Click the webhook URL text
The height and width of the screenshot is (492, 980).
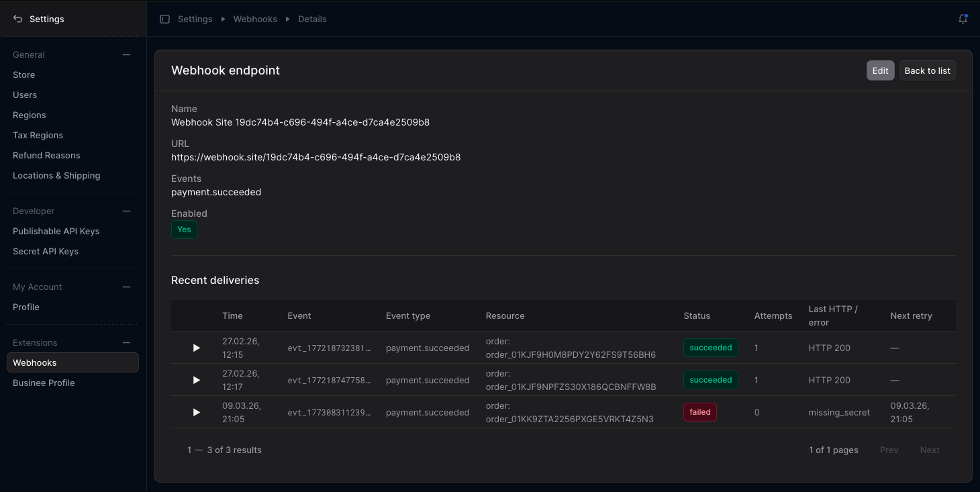(315, 157)
